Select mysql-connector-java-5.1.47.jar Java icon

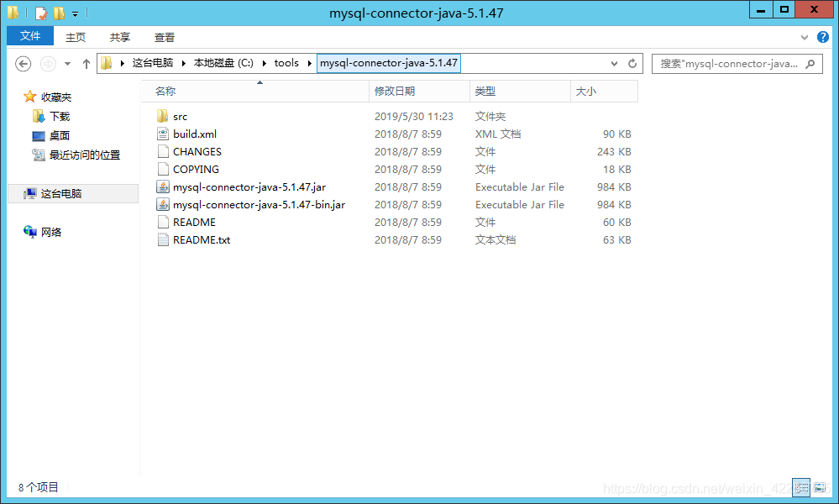coord(163,186)
